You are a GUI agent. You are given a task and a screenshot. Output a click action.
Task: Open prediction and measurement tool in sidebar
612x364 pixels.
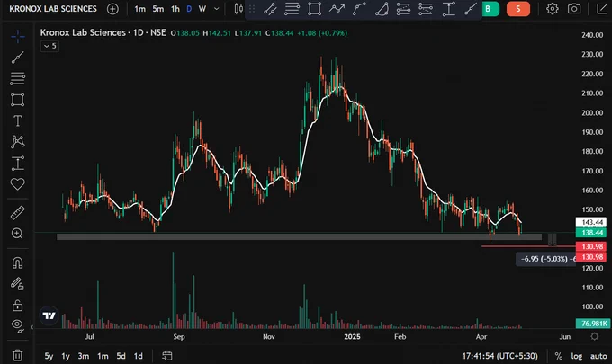point(18,163)
